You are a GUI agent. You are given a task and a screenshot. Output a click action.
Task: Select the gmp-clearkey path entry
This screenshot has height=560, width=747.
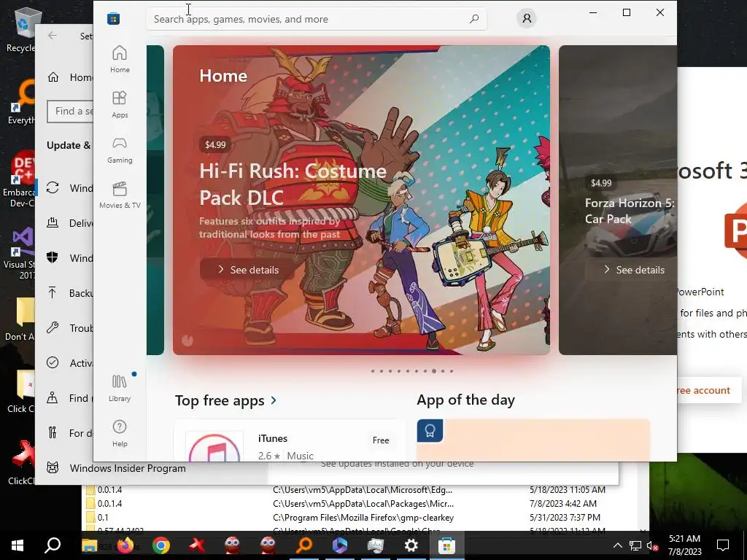[363, 517]
